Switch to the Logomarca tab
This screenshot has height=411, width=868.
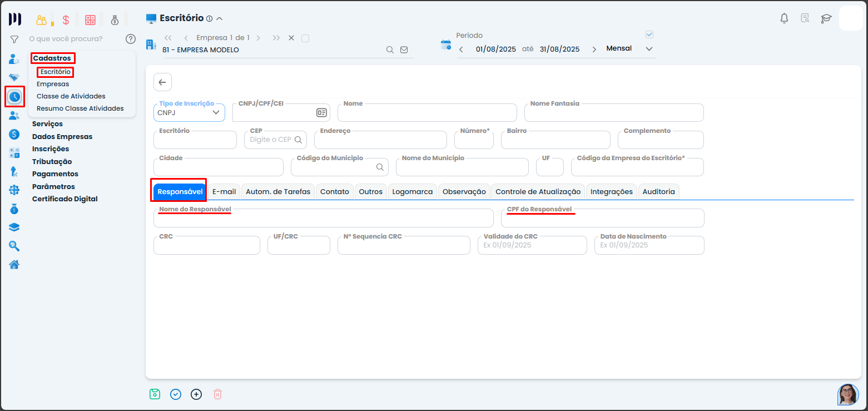(x=412, y=191)
